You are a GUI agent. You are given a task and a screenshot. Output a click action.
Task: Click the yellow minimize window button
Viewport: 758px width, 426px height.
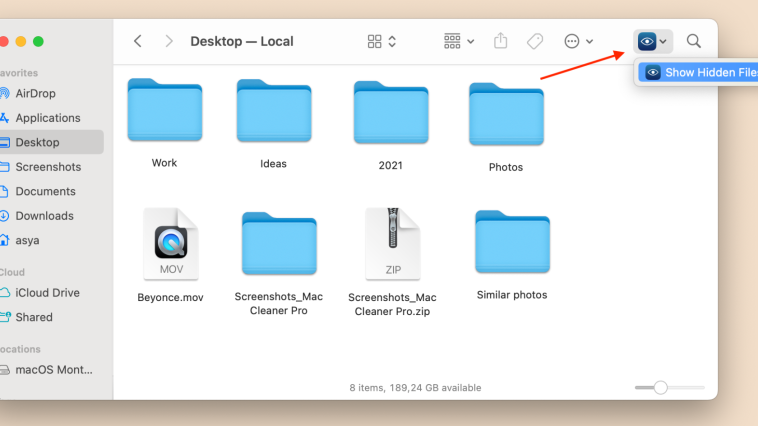[21, 42]
